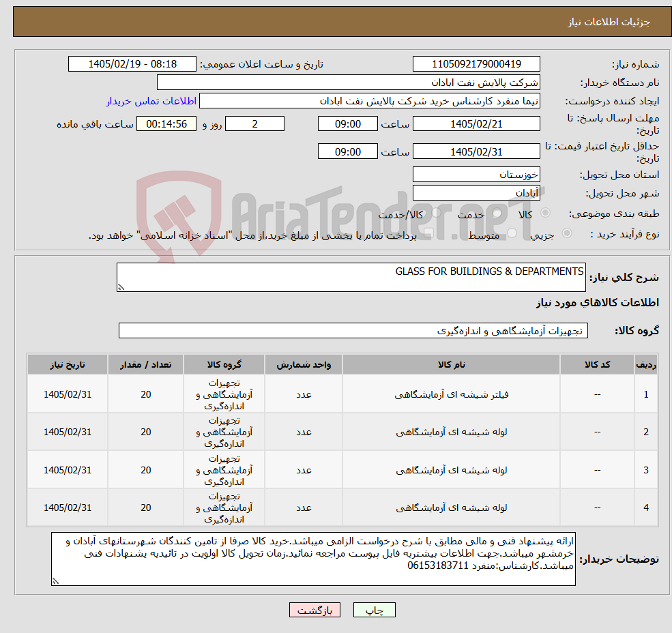Select the متوسط purchase type radio button
The height and width of the screenshot is (633, 672).
pyautogui.click(x=512, y=233)
